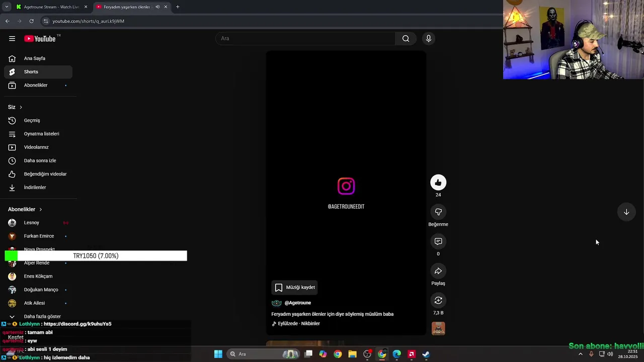
Task: Expand the Siz section chevron
Action: pos(21,107)
